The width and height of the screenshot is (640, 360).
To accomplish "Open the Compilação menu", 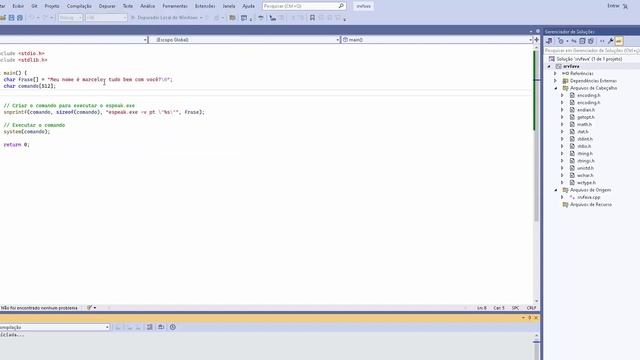I will point(79,6).
